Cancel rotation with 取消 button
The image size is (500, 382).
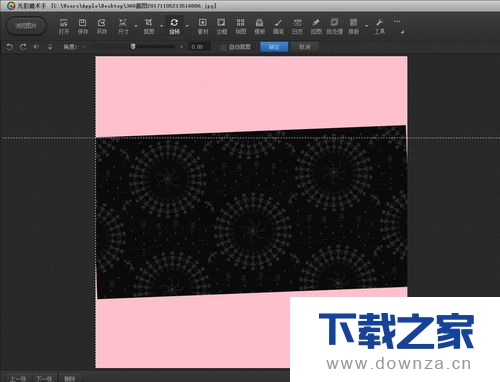click(x=305, y=47)
